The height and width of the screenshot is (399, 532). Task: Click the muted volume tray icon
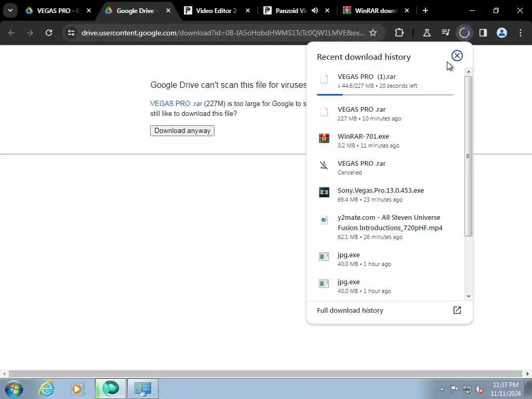[480, 390]
